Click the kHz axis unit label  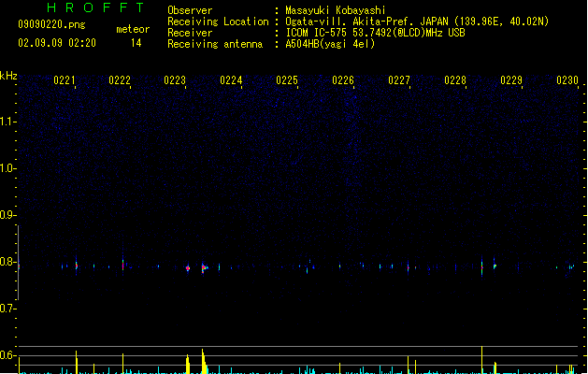[8, 76]
